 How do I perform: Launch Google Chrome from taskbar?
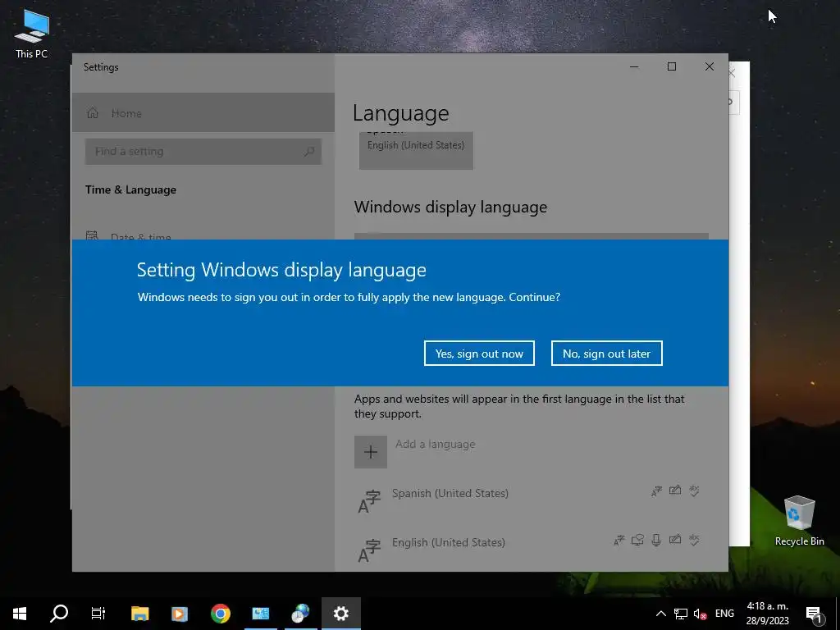point(220,614)
